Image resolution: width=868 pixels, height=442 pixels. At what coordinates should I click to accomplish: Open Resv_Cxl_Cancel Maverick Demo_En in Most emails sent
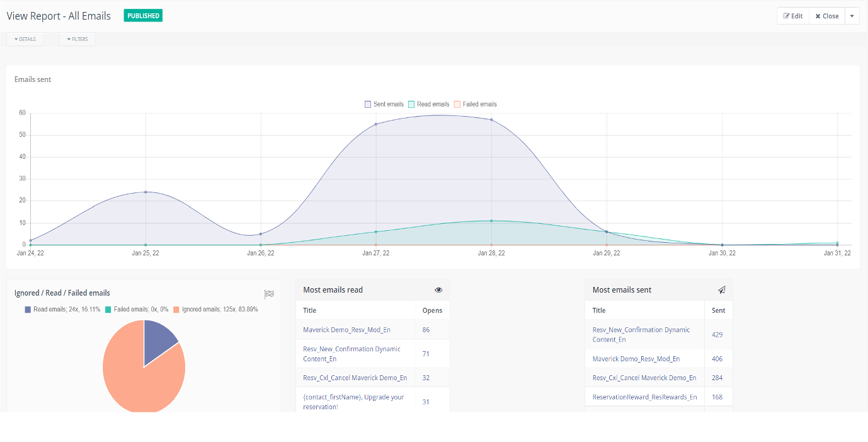pos(644,378)
